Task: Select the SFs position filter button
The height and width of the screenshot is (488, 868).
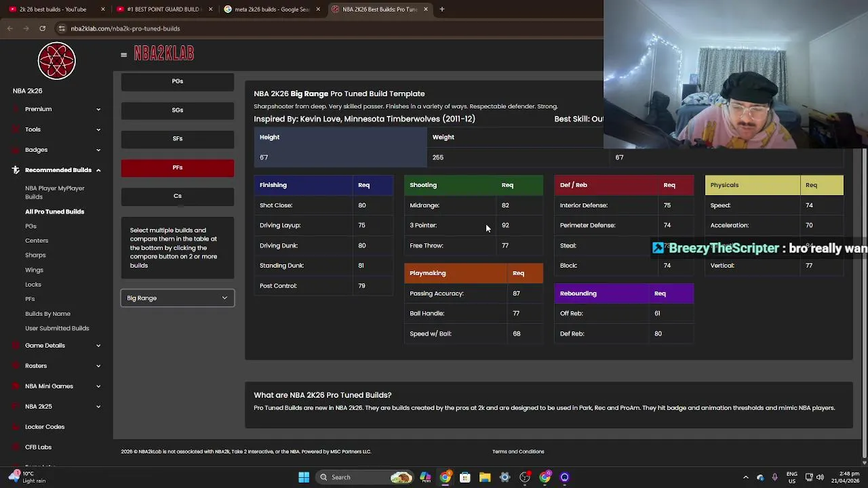Action: coord(178,138)
